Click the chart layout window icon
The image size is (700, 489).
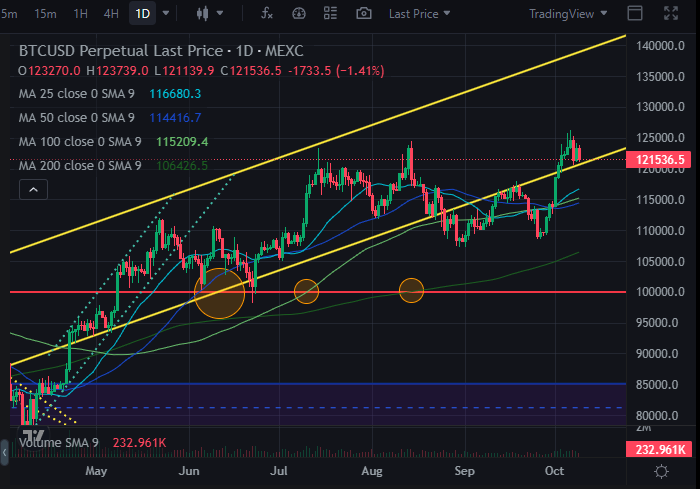pos(635,13)
